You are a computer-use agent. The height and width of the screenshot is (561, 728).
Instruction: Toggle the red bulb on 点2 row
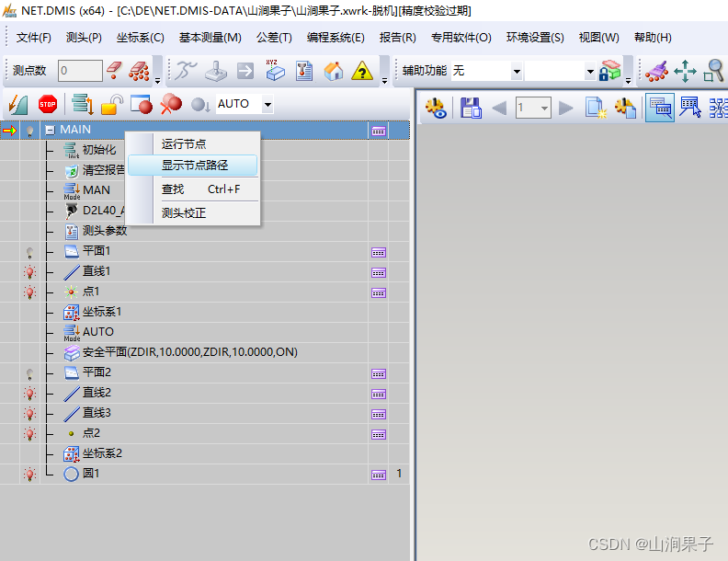pyautogui.click(x=29, y=434)
